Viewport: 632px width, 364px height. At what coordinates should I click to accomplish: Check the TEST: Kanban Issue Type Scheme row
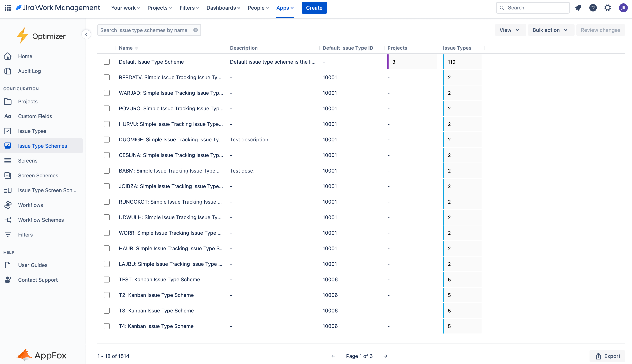pyautogui.click(x=107, y=279)
